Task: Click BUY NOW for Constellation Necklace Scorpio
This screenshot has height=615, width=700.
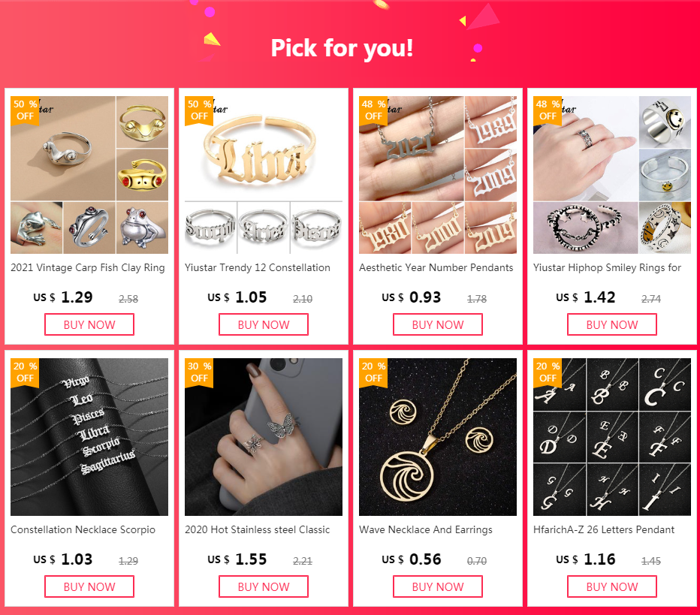Action: [x=89, y=586]
